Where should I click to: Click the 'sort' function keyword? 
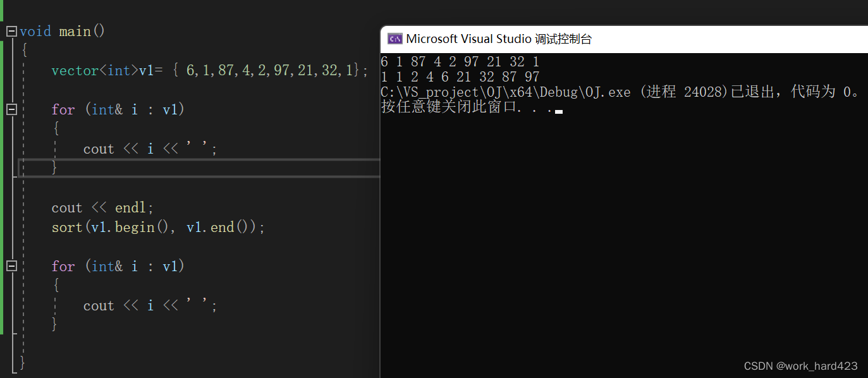point(67,227)
